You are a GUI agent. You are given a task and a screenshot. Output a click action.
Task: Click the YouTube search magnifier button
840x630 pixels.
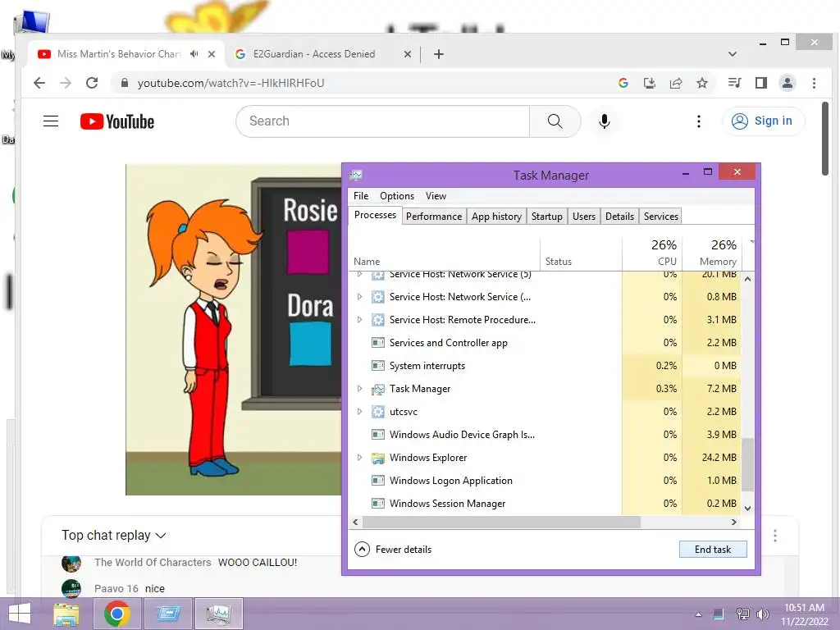(x=555, y=121)
